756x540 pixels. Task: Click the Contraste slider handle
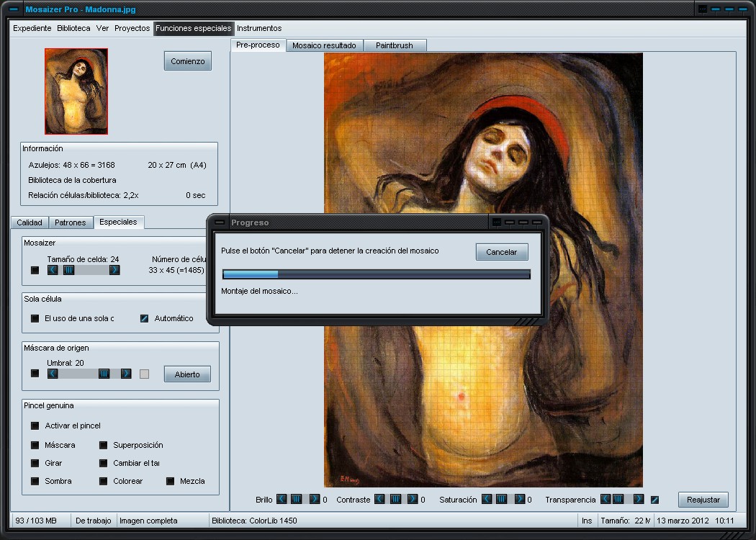click(395, 499)
